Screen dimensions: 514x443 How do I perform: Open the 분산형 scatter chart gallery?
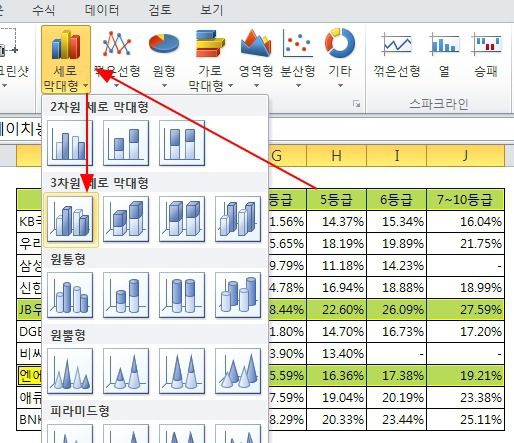pyautogui.click(x=298, y=58)
